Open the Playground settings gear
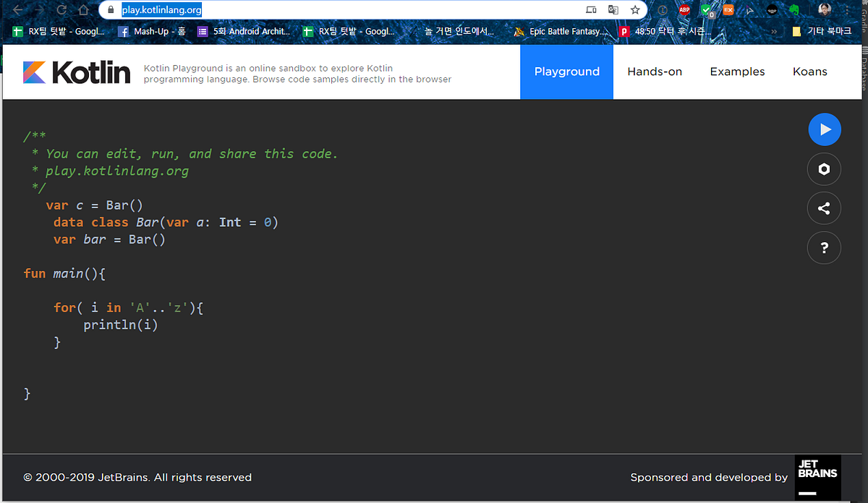Screen dimensions: 868x503 (x=825, y=168)
